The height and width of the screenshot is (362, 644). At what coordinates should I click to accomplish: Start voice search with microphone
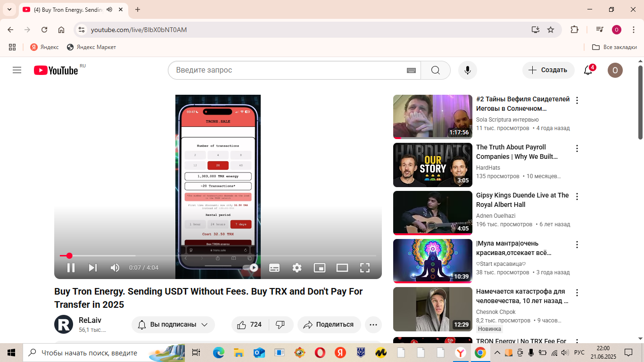click(468, 70)
